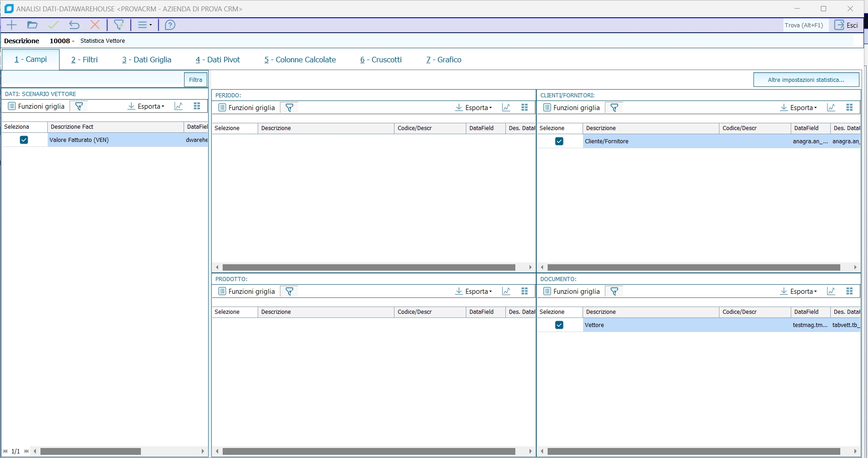Image resolution: width=868 pixels, height=458 pixels.
Task: Click the red X delete icon
Action: coord(95,25)
